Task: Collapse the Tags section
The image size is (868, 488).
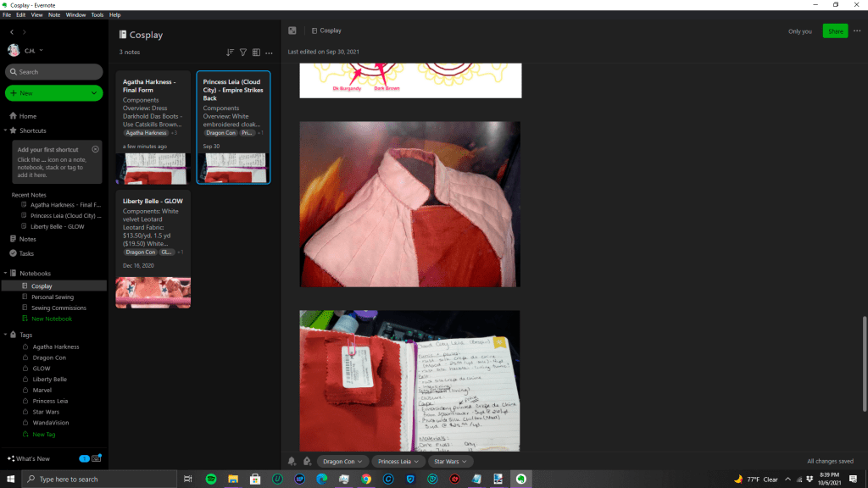Action: pos(5,335)
